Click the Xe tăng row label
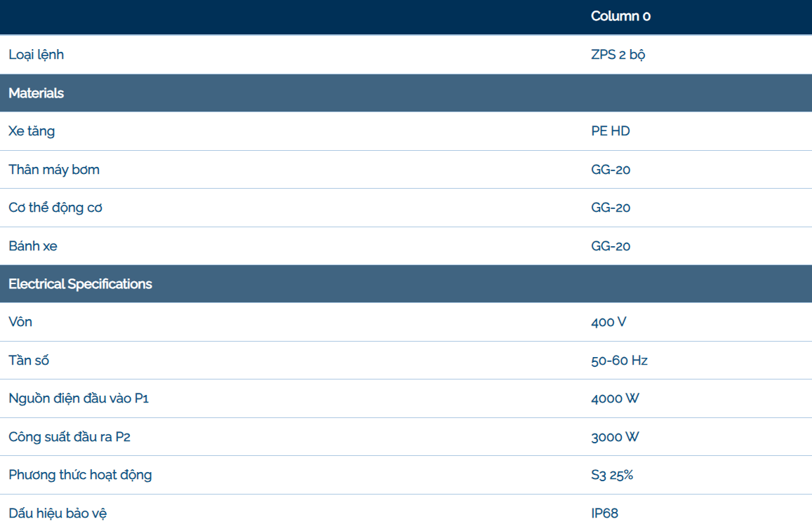The width and height of the screenshot is (812, 524). pyautogui.click(x=32, y=131)
